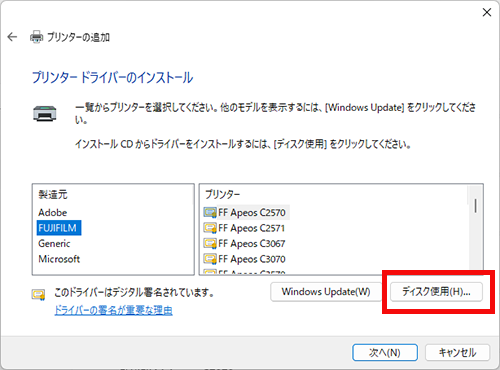Viewport: 500px width, 370px height.
Task: Click the digital signature certificate icon
Action: coord(38,294)
